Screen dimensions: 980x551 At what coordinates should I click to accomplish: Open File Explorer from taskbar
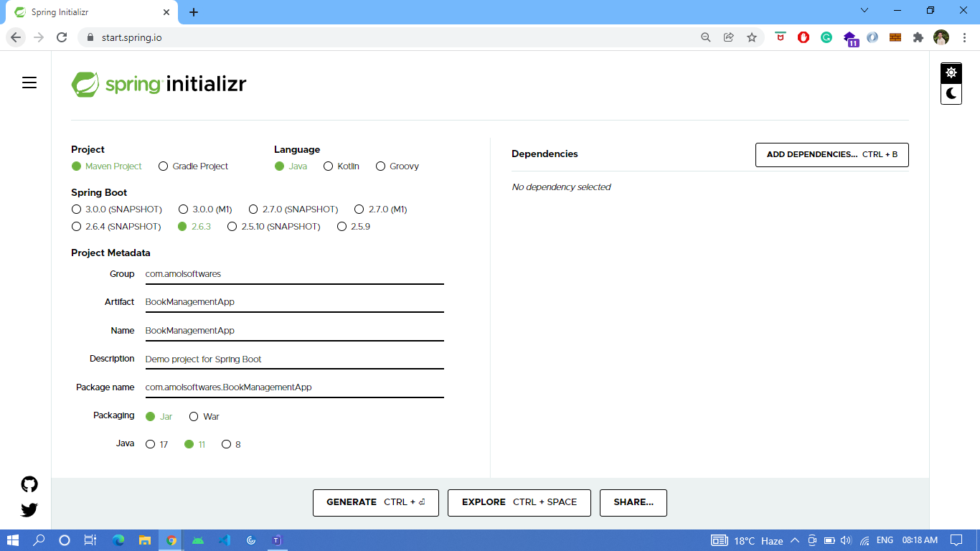click(145, 540)
